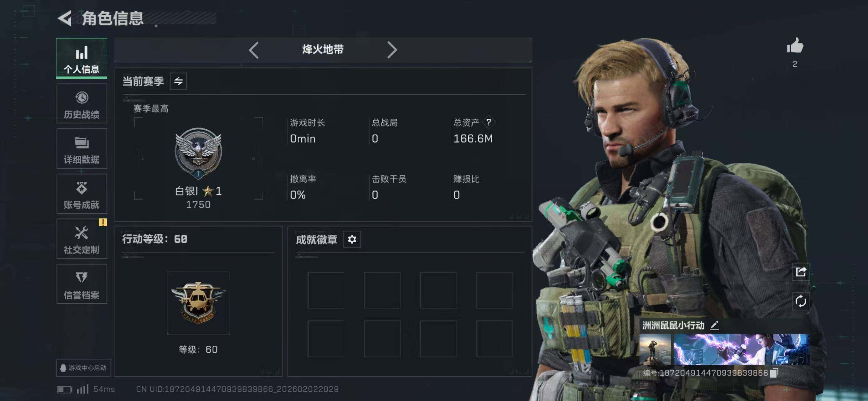Copy the player ID number with the copy icon
The image size is (868, 401).
coord(774,373)
